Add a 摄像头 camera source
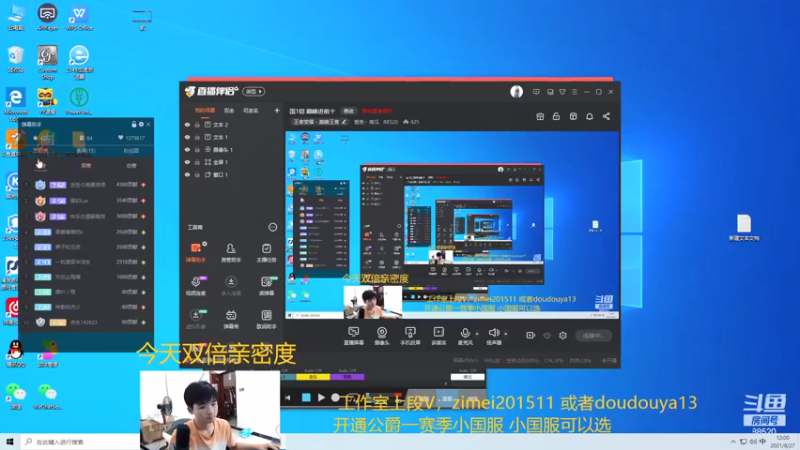The image size is (800, 450). (382, 336)
